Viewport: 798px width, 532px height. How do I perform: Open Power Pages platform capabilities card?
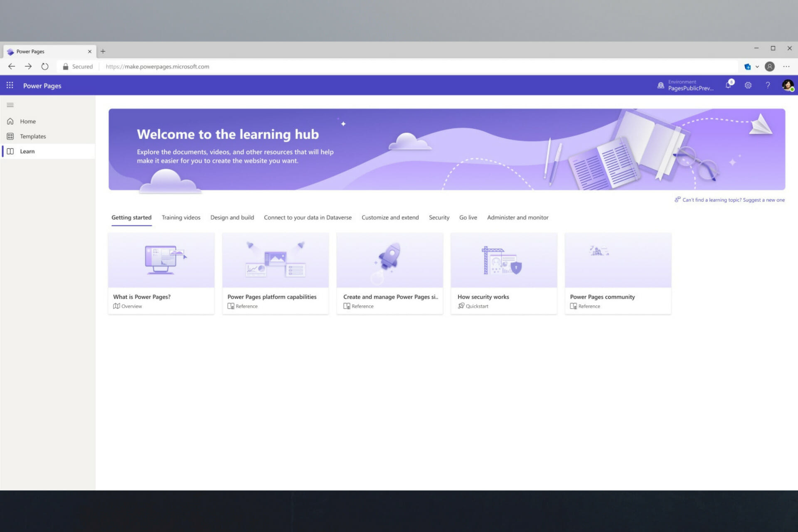276,273
